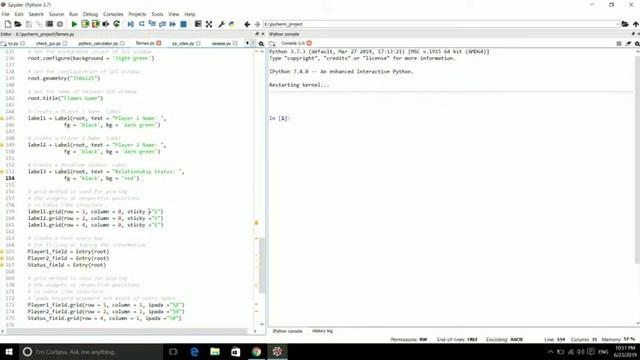Open IPython console options icon

tap(637, 43)
